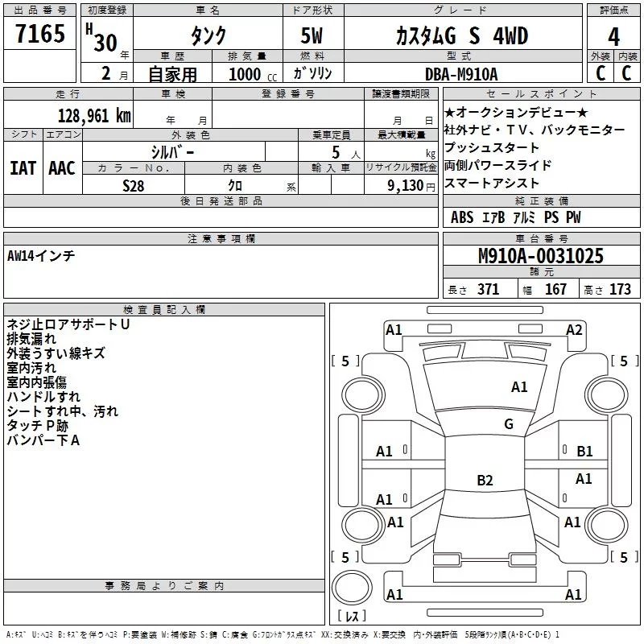Viewport: 644px width, 644px height.
Task: Select the B1 dent mark on diagram
Action: [x=584, y=452]
